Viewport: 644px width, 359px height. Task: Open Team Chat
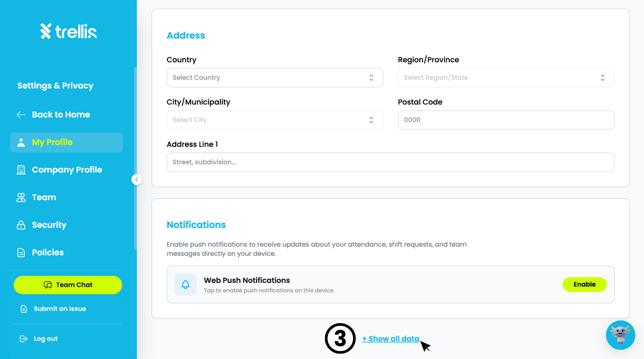click(x=68, y=285)
